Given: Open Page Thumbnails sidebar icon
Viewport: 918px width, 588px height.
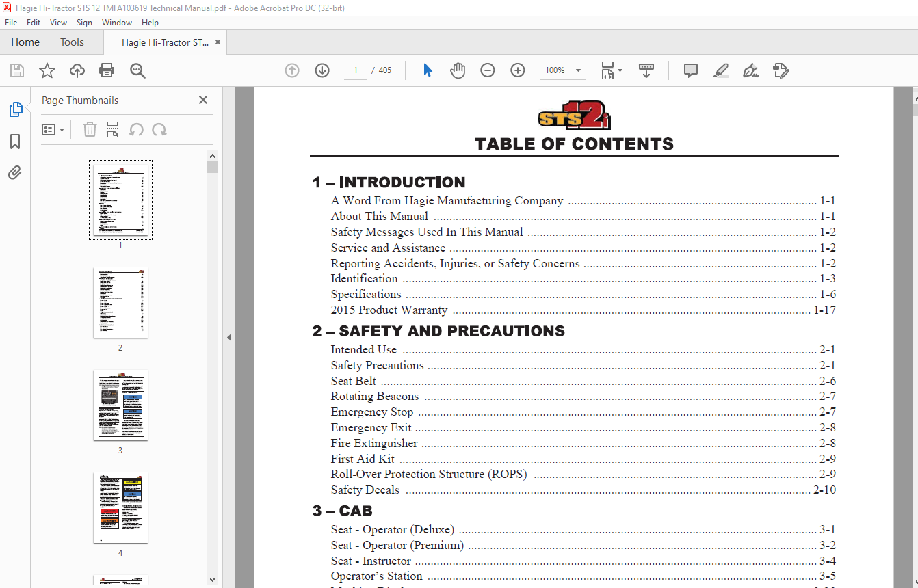Looking at the screenshot, I should [x=15, y=109].
